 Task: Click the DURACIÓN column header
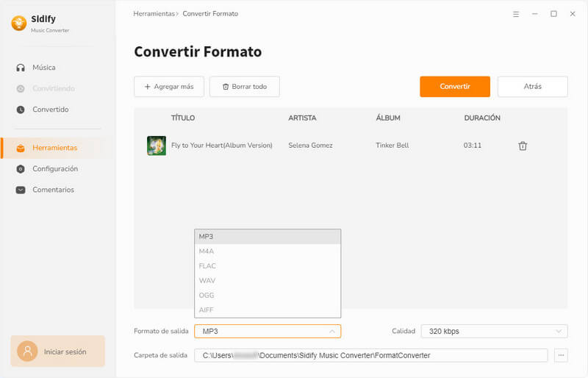point(482,118)
